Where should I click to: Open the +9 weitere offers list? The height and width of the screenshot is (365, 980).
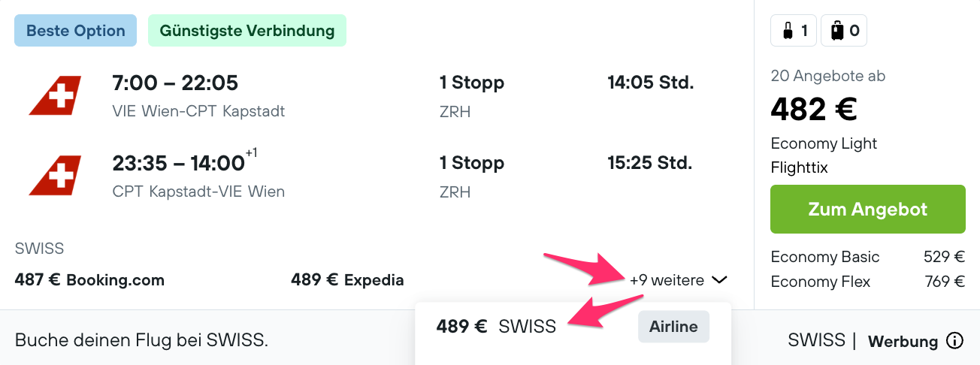[667, 280]
